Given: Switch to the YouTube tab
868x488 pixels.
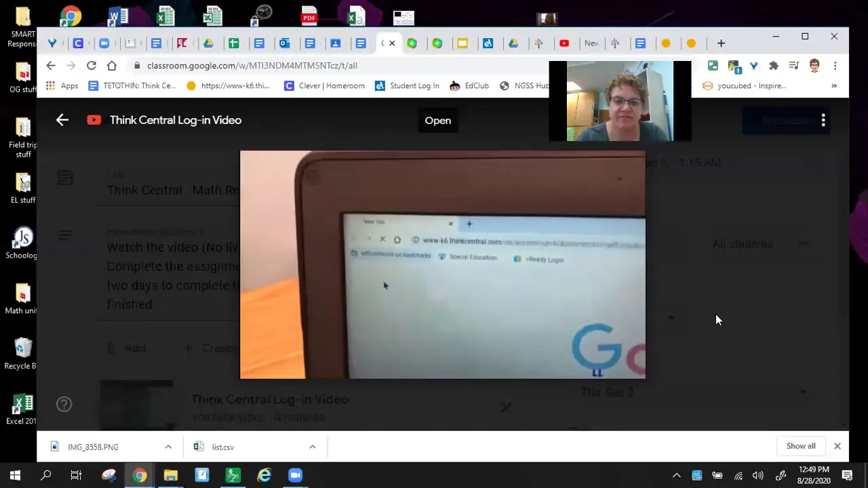Looking at the screenshot, I should pyautogui.click(x=564, y=43).
